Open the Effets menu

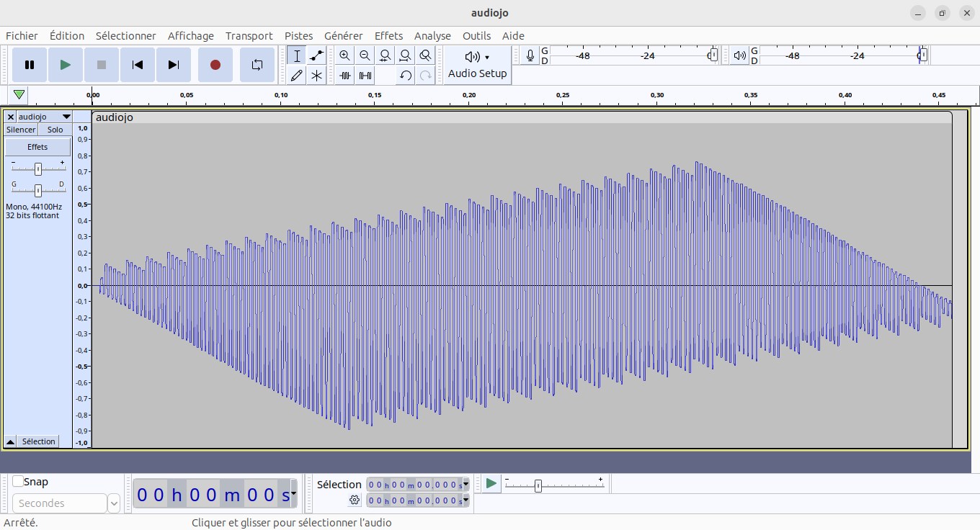(x=388, y=36)
